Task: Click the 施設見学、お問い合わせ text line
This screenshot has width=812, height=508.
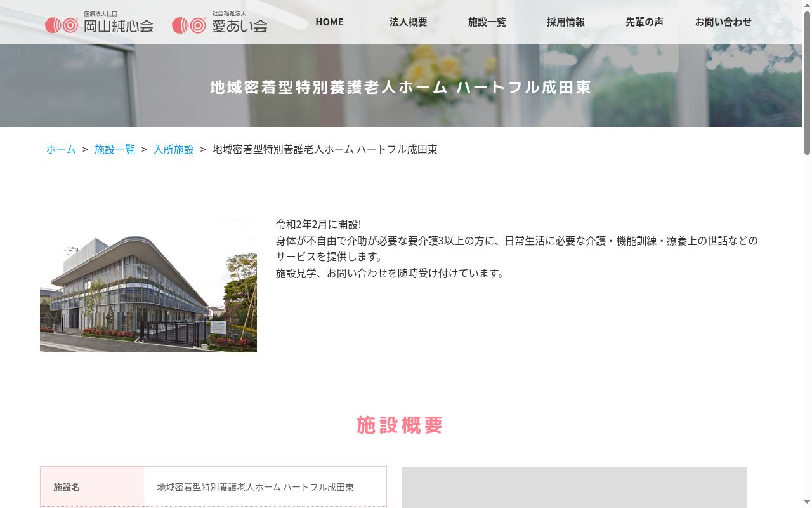Action: point(391,273)
